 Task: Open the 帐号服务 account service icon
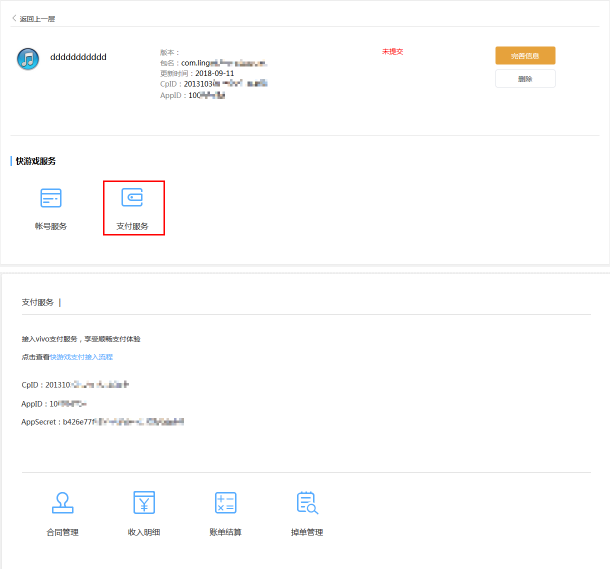tap(51, 198)
